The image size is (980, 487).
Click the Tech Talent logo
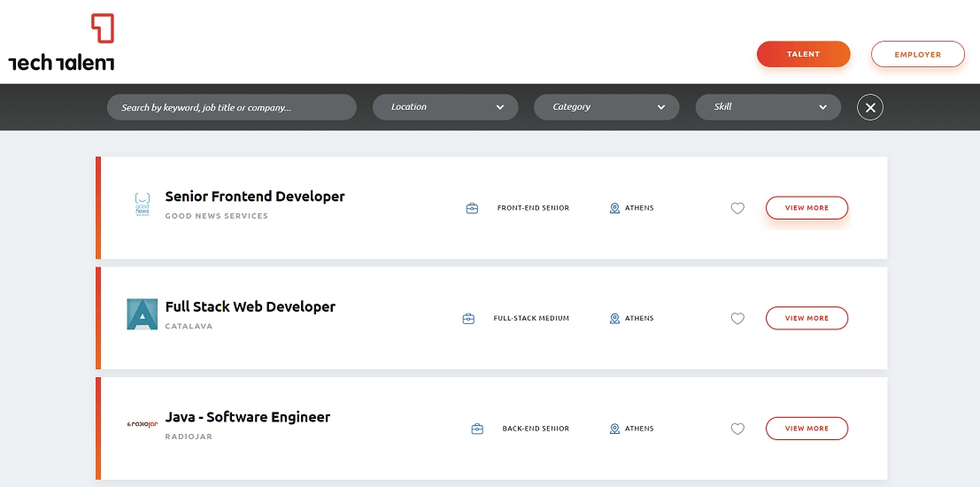pyautogui.click(x=61, y=42)
